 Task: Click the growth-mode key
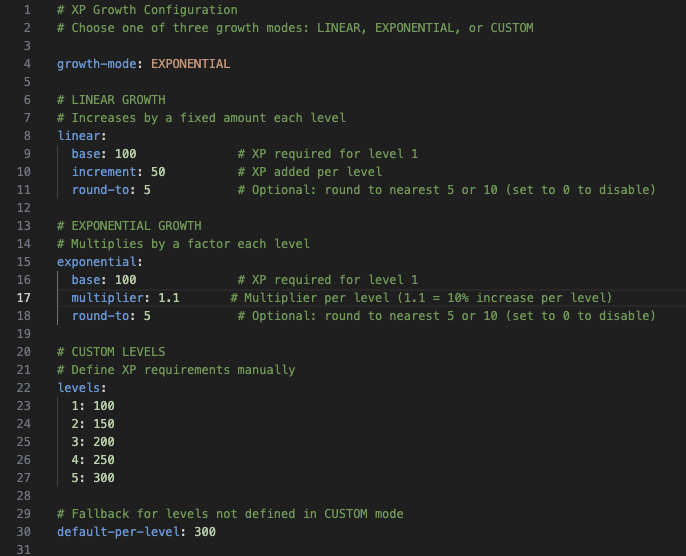coord(100,64)
